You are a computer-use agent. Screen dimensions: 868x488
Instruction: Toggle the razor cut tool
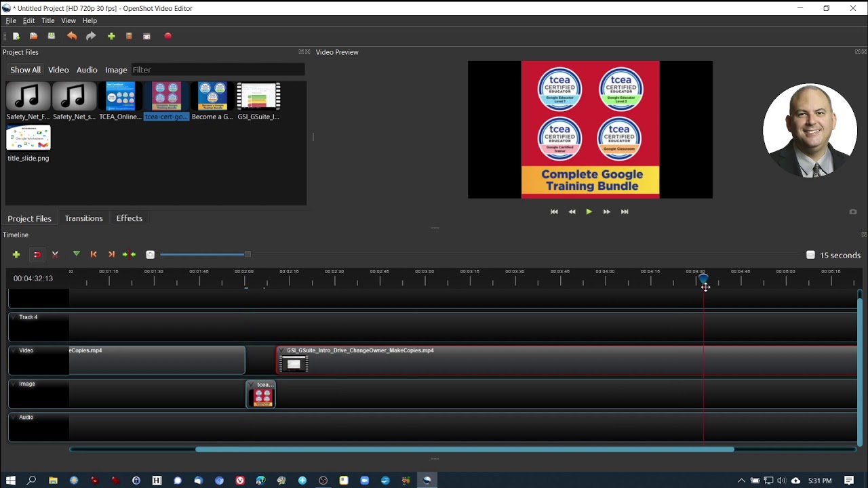55,254
